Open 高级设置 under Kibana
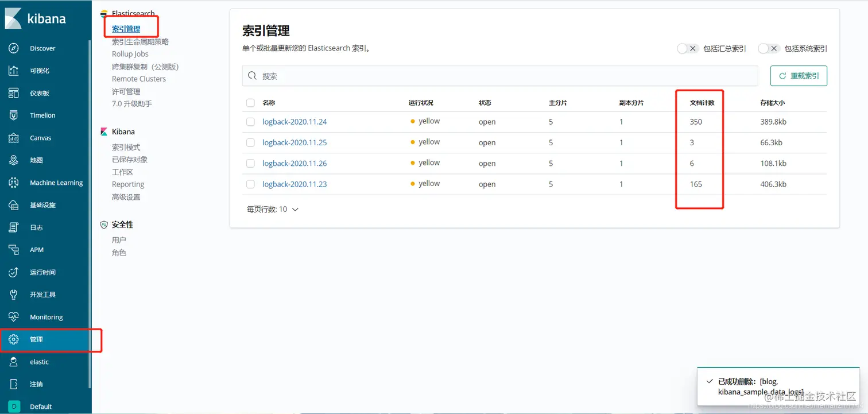This screenshot has width=868, height=414. click(126, 197)
